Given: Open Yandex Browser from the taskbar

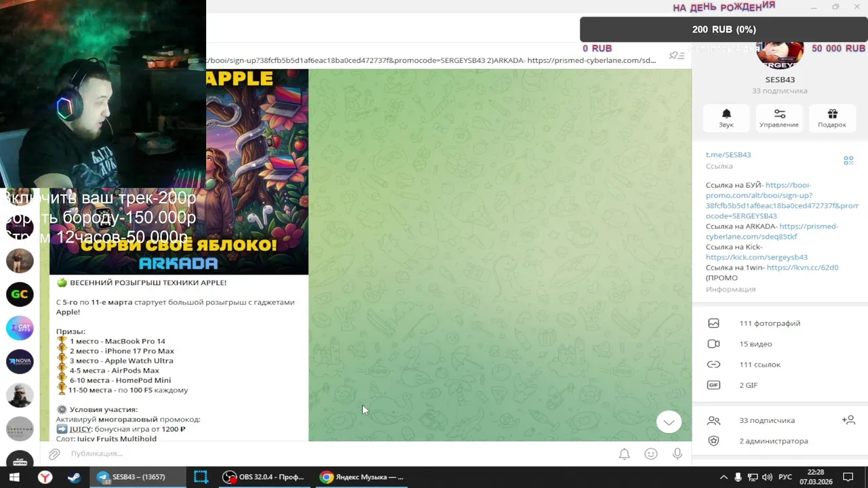Looking at the screenshot, I should (x=45, y=477).
